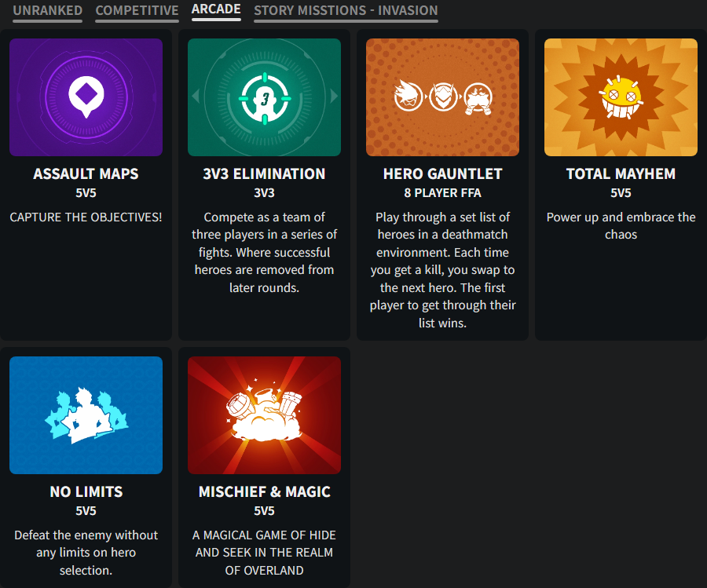The height and width of the screenshot is (588, 707).
Task: Click the '3V3' player count label
Action: tap(264, 193)
